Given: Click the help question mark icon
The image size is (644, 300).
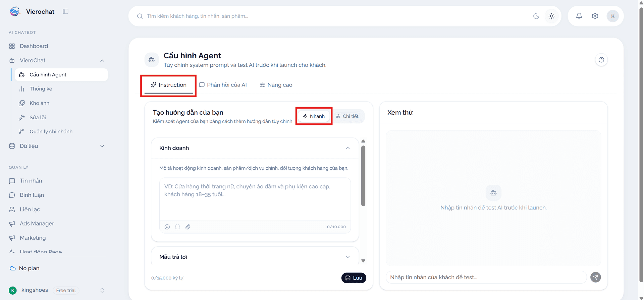Looking at the screenshot, I should pyautogui.click(x=601, y=60).
